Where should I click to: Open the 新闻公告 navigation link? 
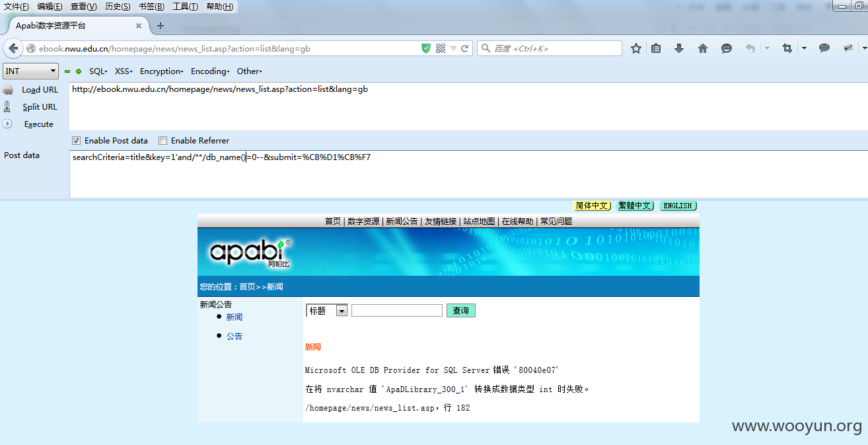[x=402, y=222]
